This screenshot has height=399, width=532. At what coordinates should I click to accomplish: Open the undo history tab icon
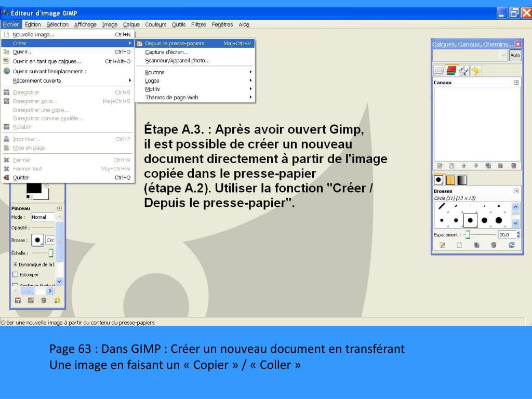pyautogui.click(x=476, y=71)
